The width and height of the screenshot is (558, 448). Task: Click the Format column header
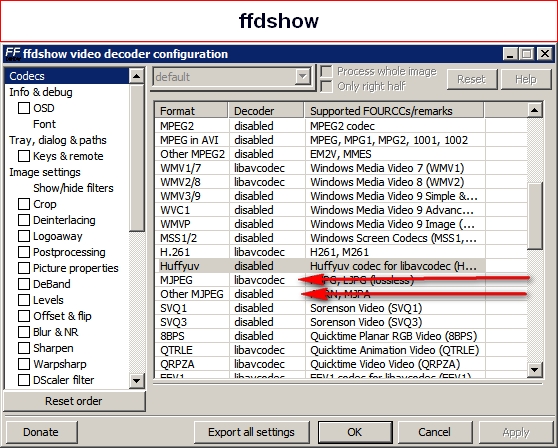(x=191, y=111)
